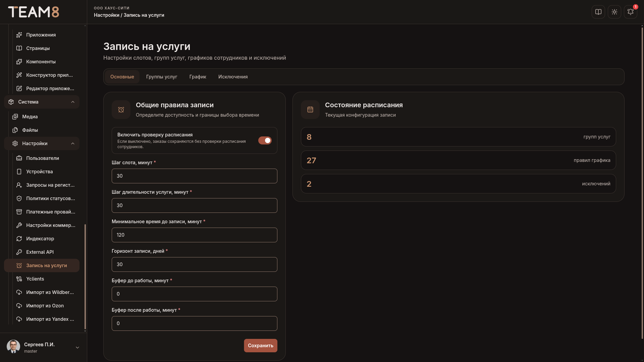The width and height of the screenshot is (644, 362).
Task: Click the 2 исключений stat row
Action: click(x=458, y=184)
